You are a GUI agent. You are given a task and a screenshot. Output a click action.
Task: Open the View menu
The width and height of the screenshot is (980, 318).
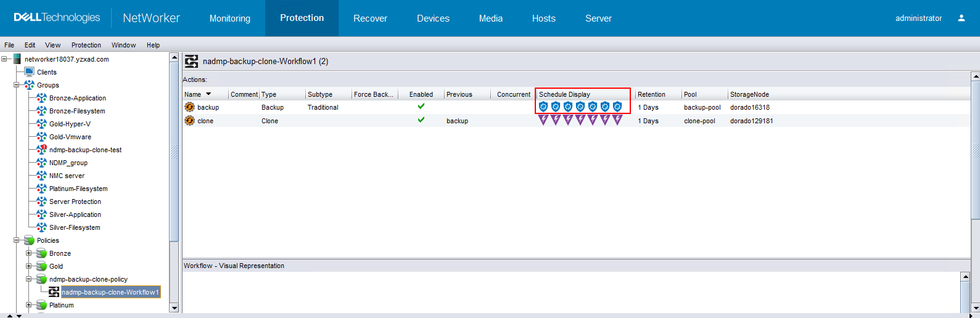[x=53, y=45]
